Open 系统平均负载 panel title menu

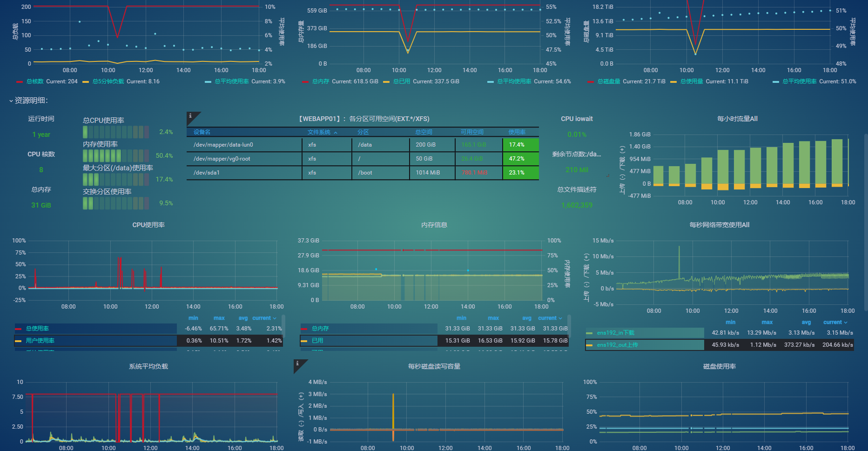[x=148, y=367]
